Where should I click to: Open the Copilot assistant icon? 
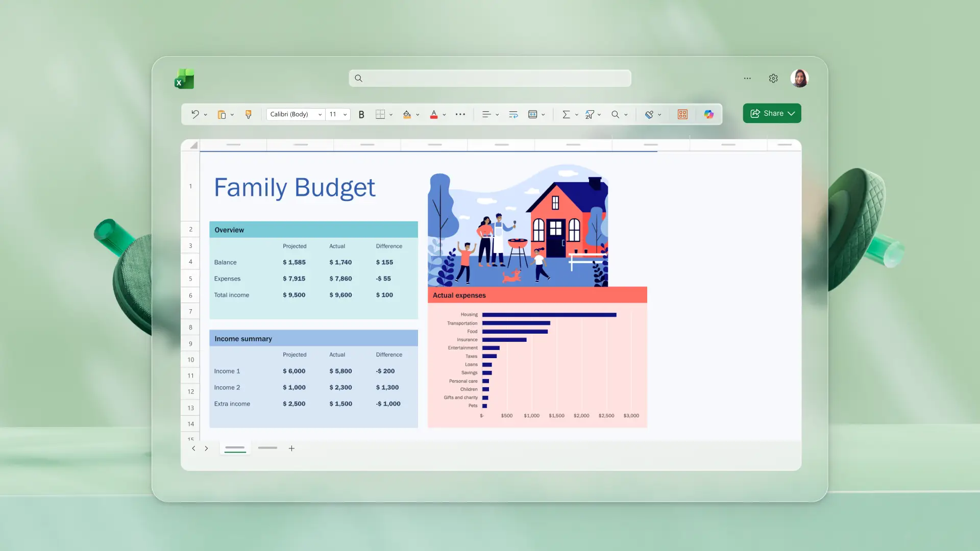(709, 114)
